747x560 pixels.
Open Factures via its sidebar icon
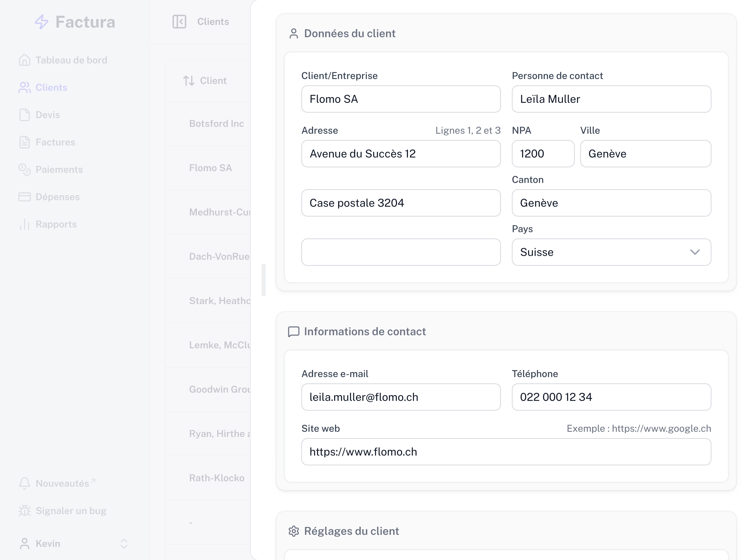click(x=25, y=142)
